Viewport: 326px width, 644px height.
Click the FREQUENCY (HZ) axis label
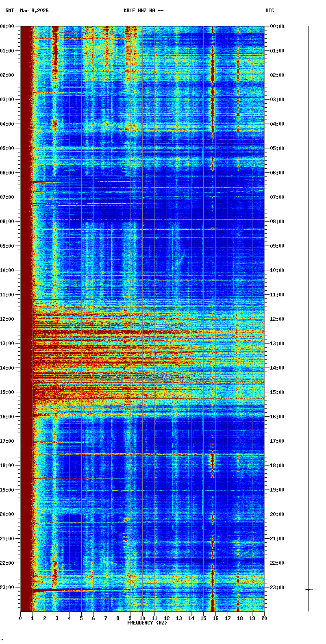point(147,623)
